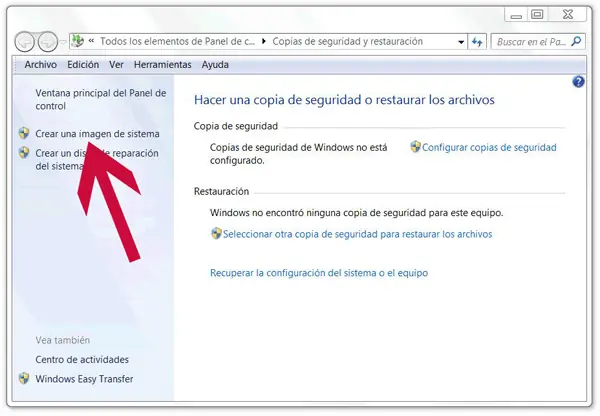Close the window with X button
Screen dimensions: 600x416
click(568, 15)
